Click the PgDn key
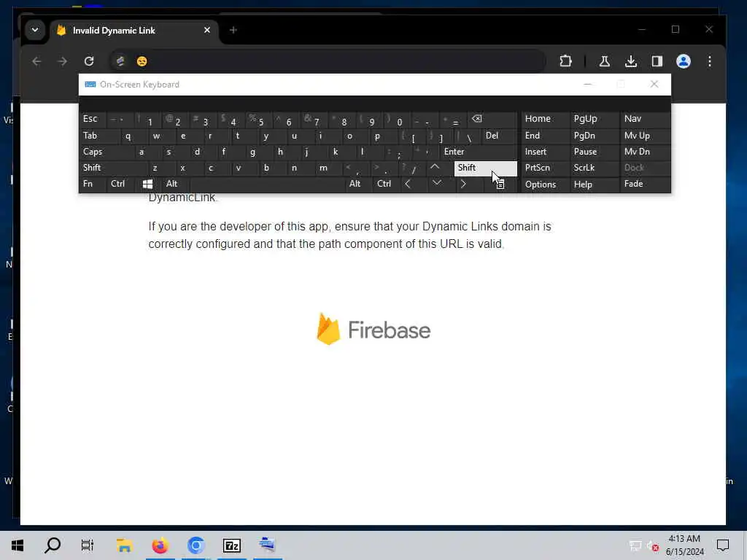747x560 pixels. (x=594, y=136)
